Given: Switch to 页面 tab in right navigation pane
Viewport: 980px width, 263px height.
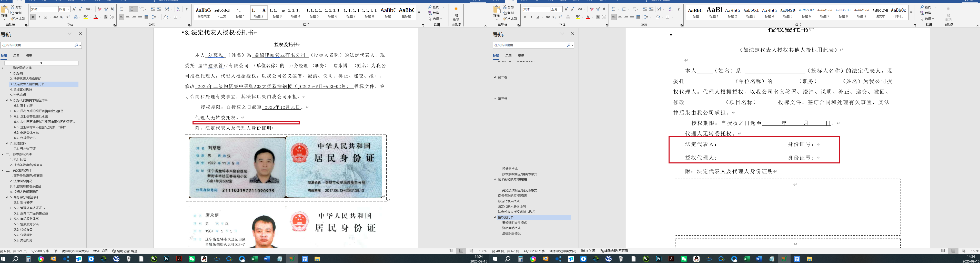Looking at the screenshot, I should [x=509, y=55].
